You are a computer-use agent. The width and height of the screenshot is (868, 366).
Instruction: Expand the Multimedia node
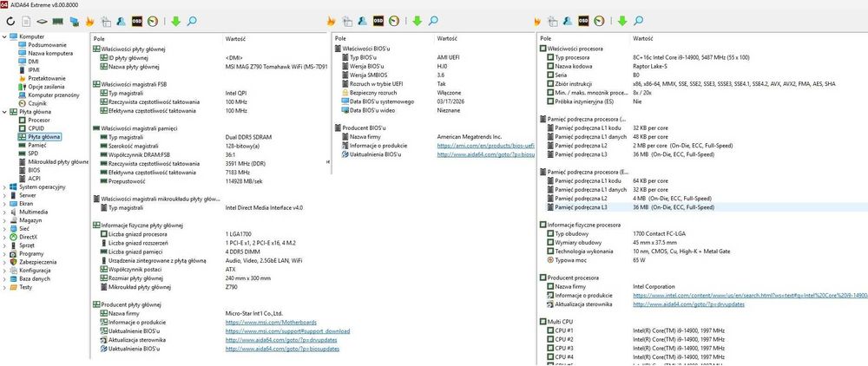[5, 212]
